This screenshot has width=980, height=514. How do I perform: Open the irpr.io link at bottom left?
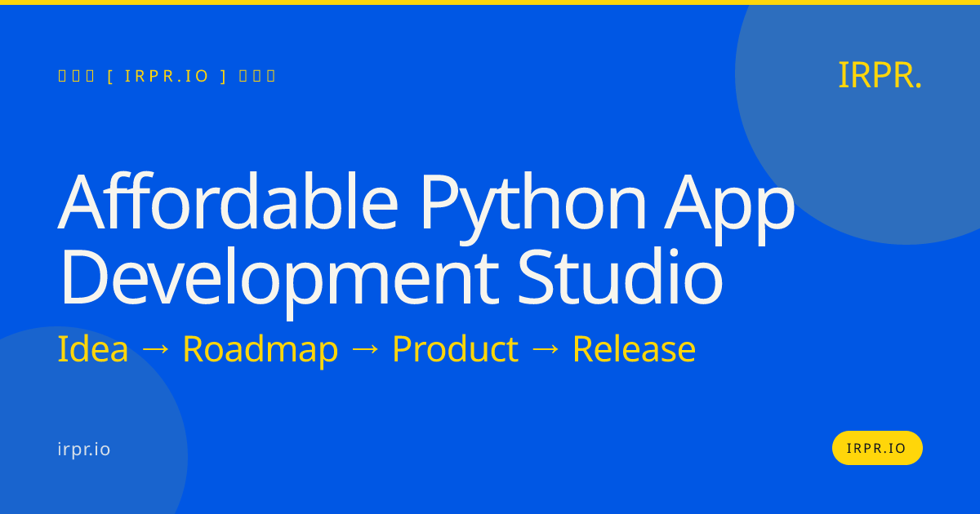coord(84,449)
